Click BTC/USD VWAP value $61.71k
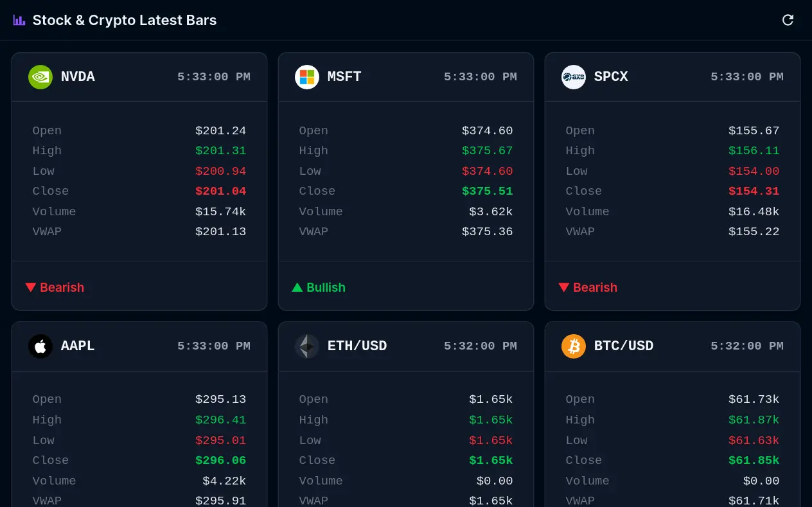Viewport: 812px width, 507px height. tap(754, 501)
